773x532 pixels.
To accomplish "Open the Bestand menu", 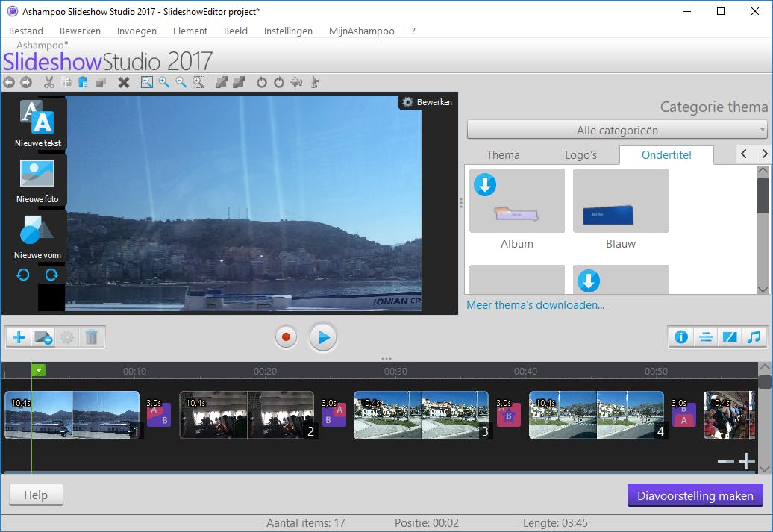I will pos(26,31).
